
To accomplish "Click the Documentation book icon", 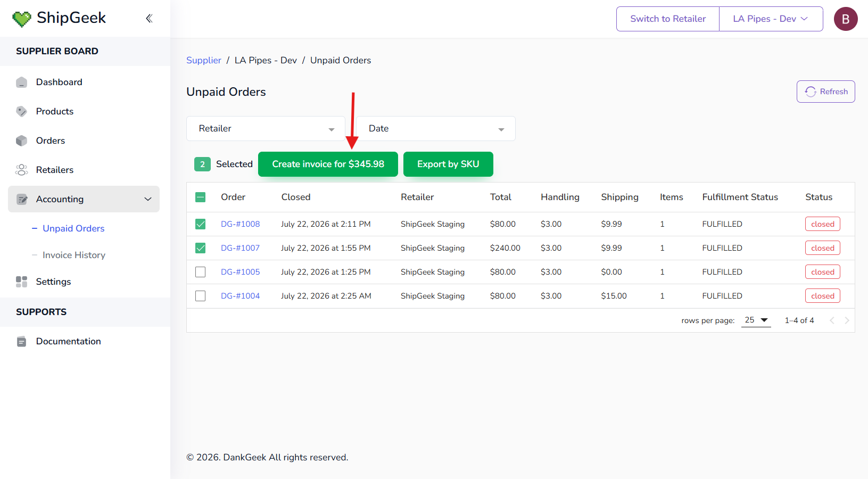I will pyautogui.click(x=21, y=341).
